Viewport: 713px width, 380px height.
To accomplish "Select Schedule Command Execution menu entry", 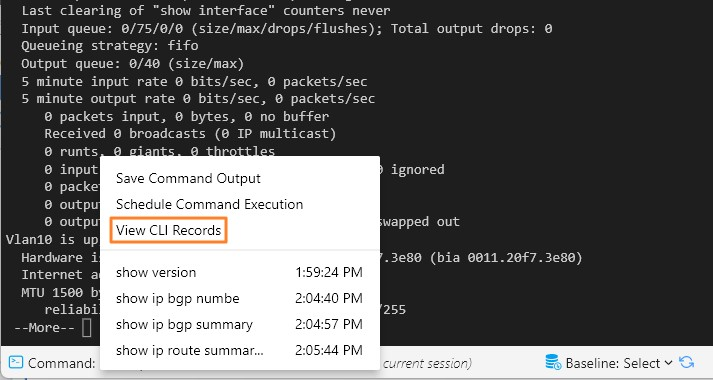I will pyautogui.click(x=210, y=204).
